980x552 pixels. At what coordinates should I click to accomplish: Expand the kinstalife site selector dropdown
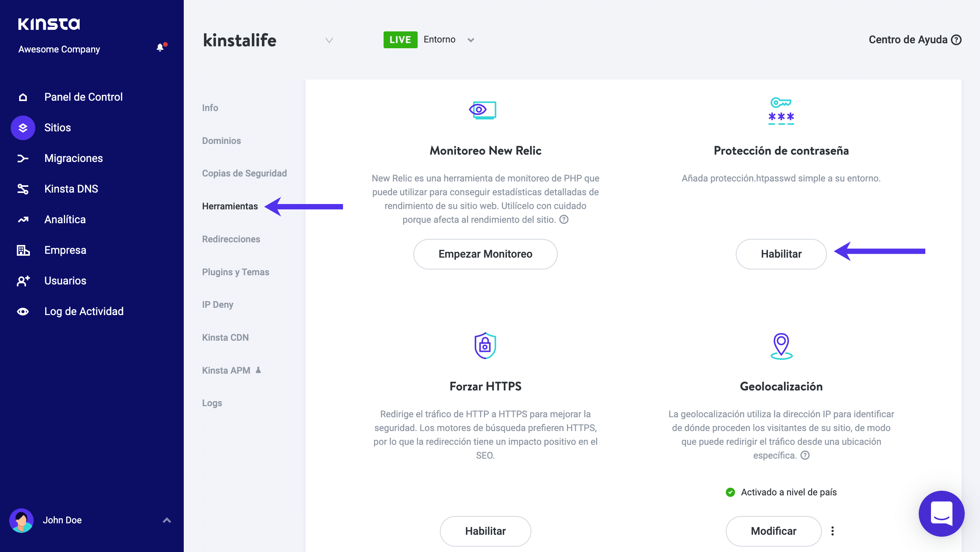[x=329, y=40]
